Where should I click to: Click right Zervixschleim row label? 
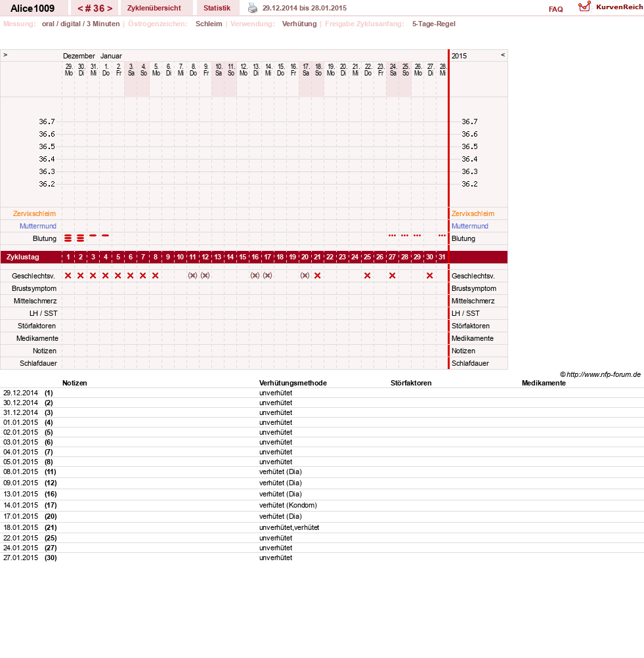[x=473, y=213]
